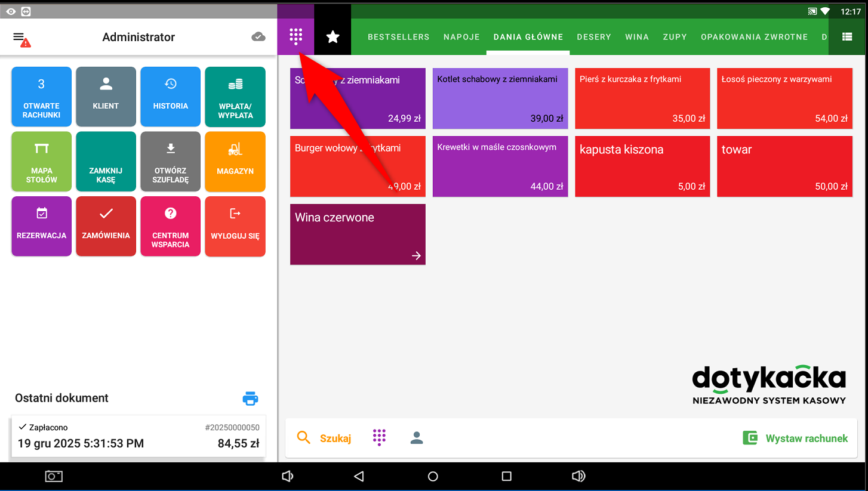Open the keypad icon in bottom bar
The height and width of the screenshot is (491, 868).
tap(379, 438)
